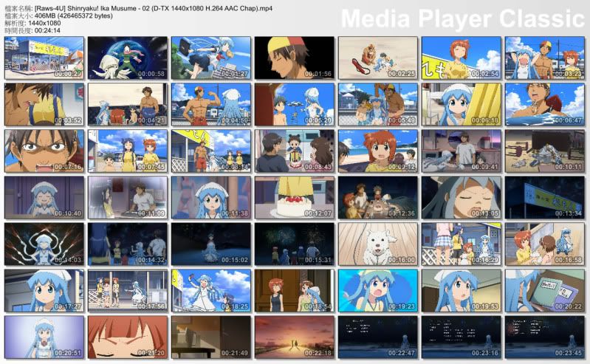
Task: Click the thumbnail timestamped 00:00:29
Action: pyautogui.click(x=44, y=58)
